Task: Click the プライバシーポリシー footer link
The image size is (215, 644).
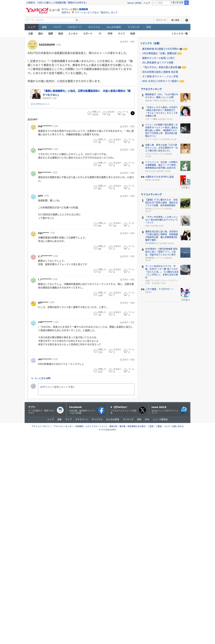Action: pos(41,426)
